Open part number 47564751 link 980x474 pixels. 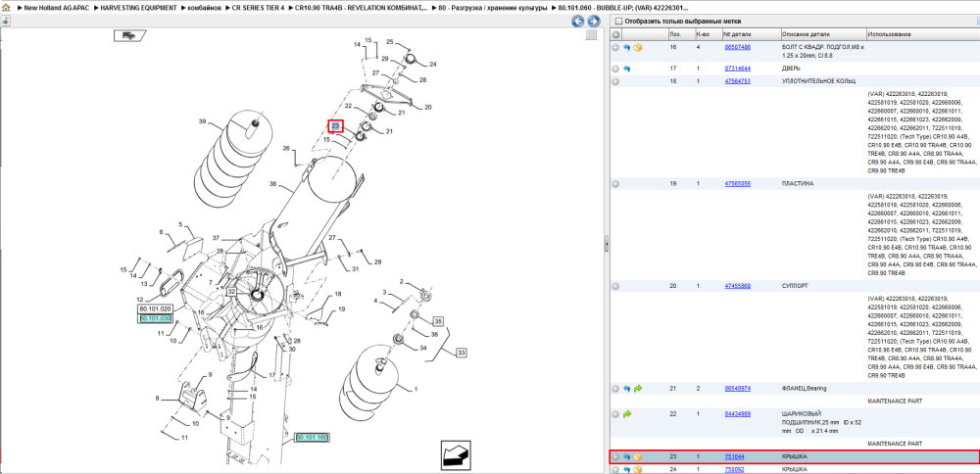coord(738,82)
